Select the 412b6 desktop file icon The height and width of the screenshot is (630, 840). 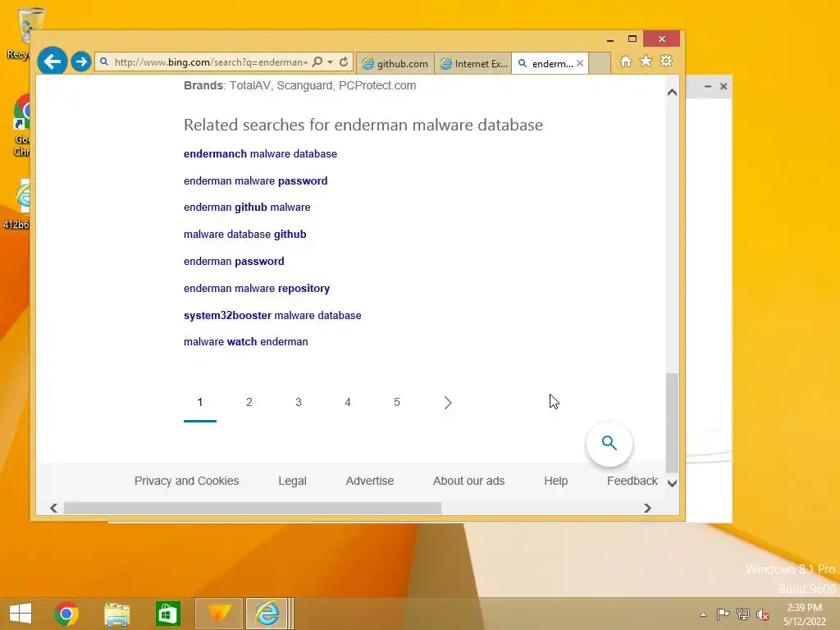[x=17, y=204]
